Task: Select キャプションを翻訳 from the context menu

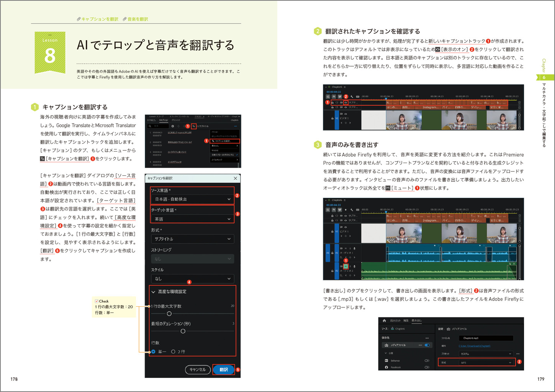Action: coord(225,141)
